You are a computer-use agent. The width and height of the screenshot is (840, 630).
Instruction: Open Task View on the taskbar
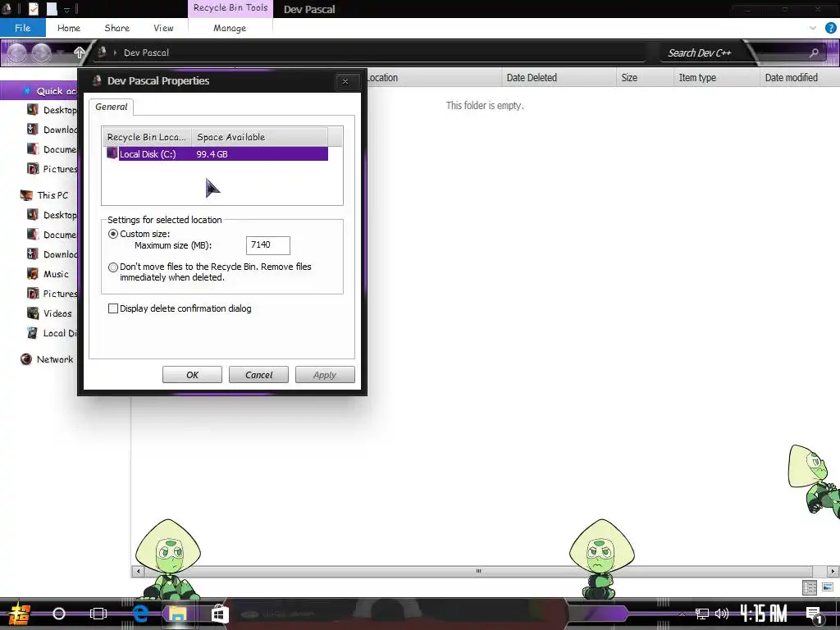pyautogui.click(x=98, y=614)
